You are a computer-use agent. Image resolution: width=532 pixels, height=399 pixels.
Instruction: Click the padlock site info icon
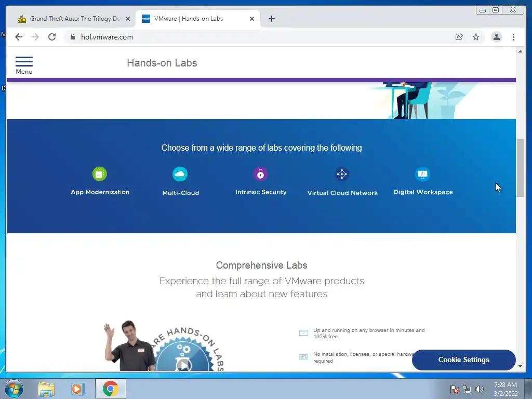(x=73, y=37)
